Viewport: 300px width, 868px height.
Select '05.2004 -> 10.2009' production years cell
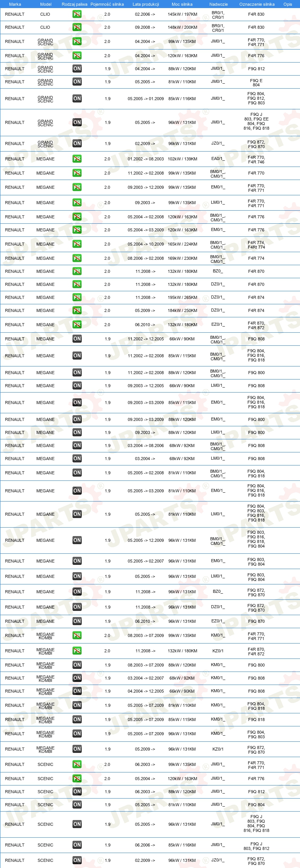coord(146,244)
